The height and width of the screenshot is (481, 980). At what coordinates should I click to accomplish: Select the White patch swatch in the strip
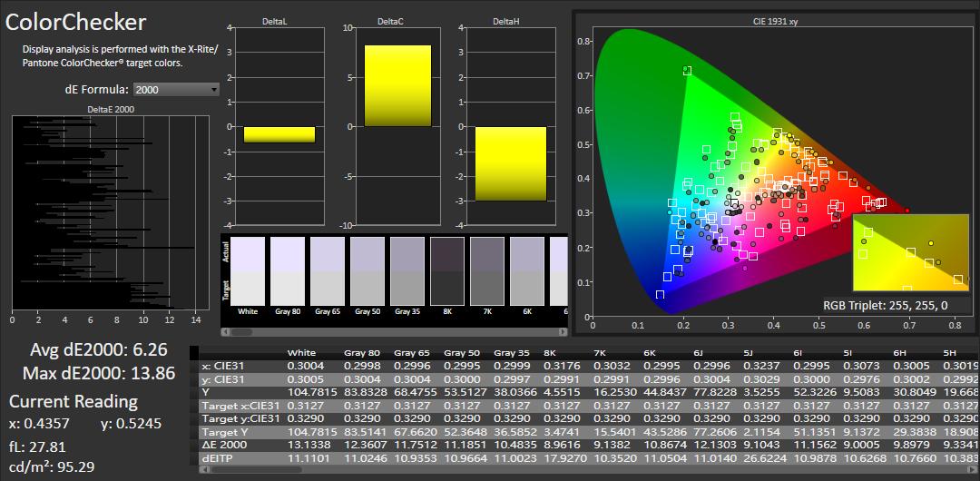coord(249,270)
